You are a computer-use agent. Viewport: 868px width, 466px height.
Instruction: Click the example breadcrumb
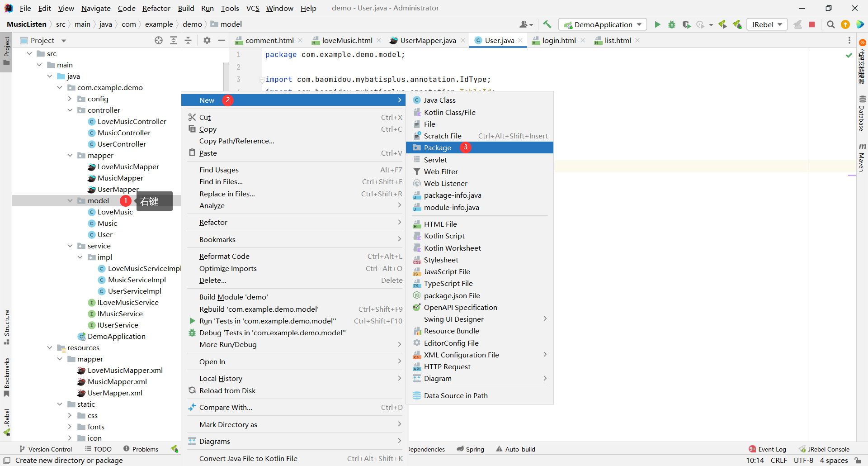click(x=159, y=24)
